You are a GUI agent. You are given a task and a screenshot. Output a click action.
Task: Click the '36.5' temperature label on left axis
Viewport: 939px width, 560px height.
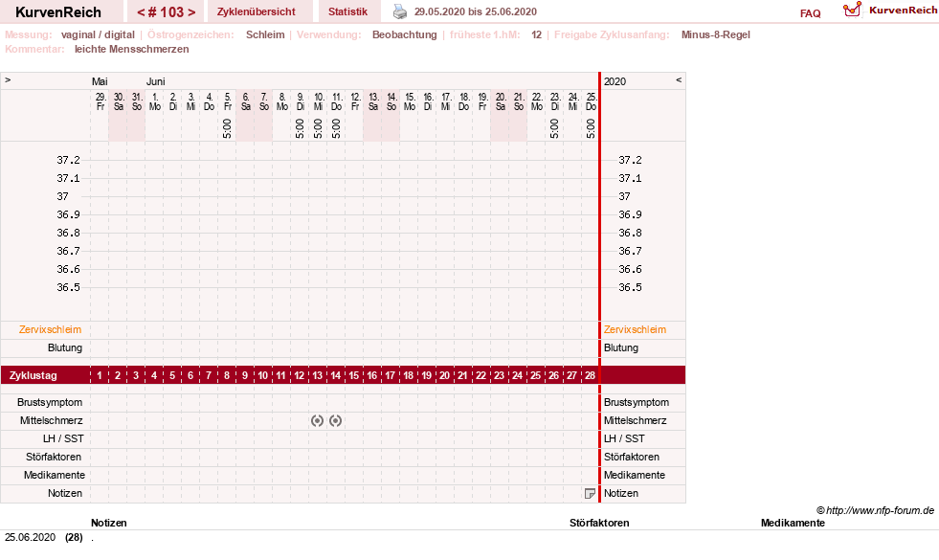click(68, 287)
